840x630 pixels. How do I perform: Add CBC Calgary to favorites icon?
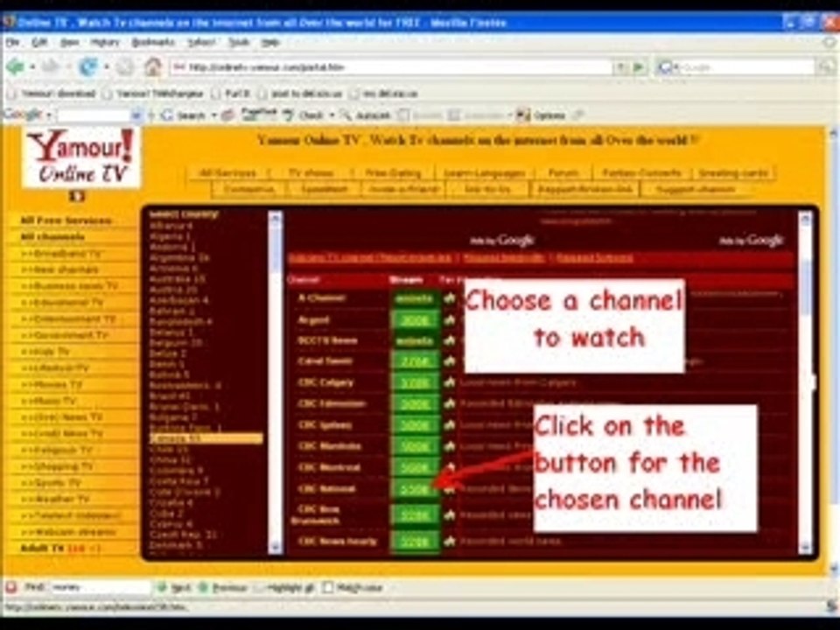coord(450,382)
